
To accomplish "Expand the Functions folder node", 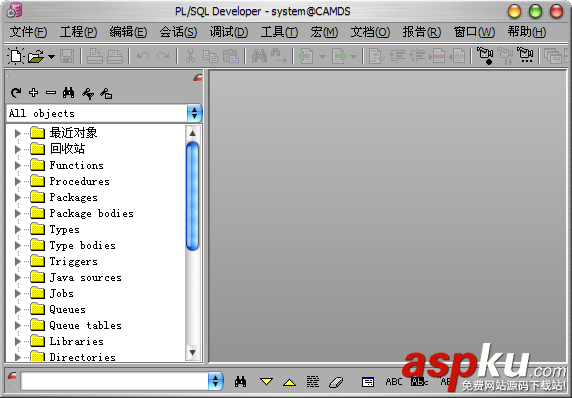I will click(17, 165).
